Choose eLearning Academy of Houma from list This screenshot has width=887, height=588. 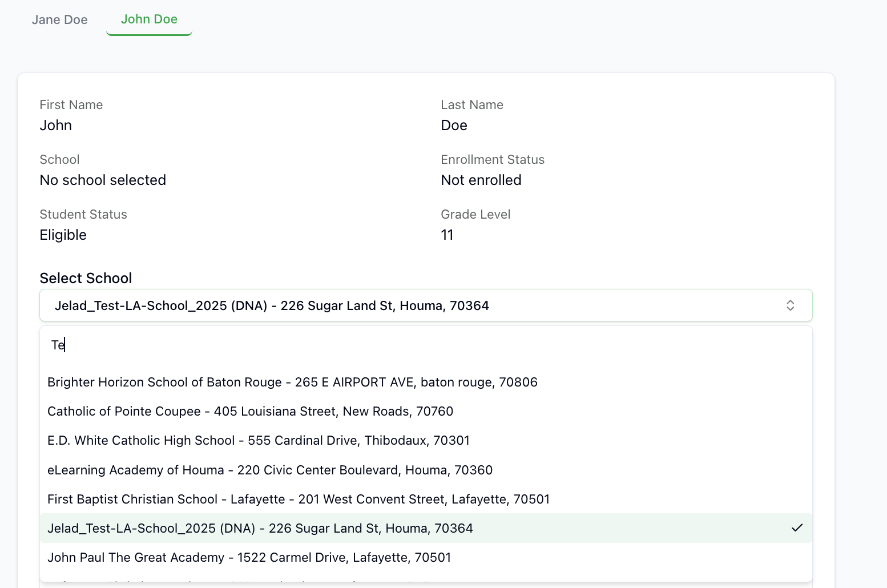click(269, 470)
